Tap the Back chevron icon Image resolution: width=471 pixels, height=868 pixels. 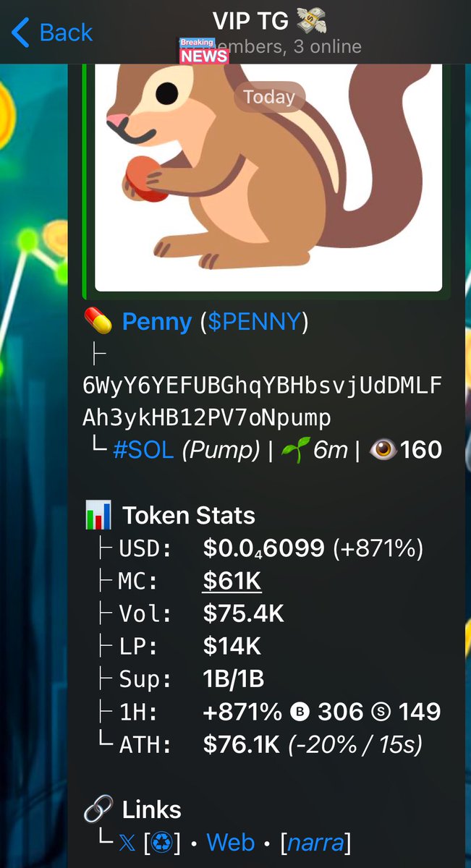point(20,33)
